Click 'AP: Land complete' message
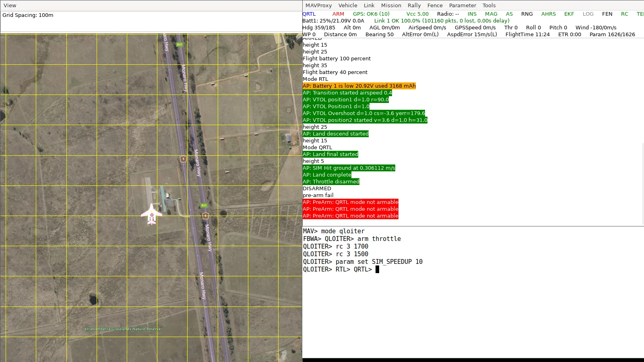 pos(327,175)
